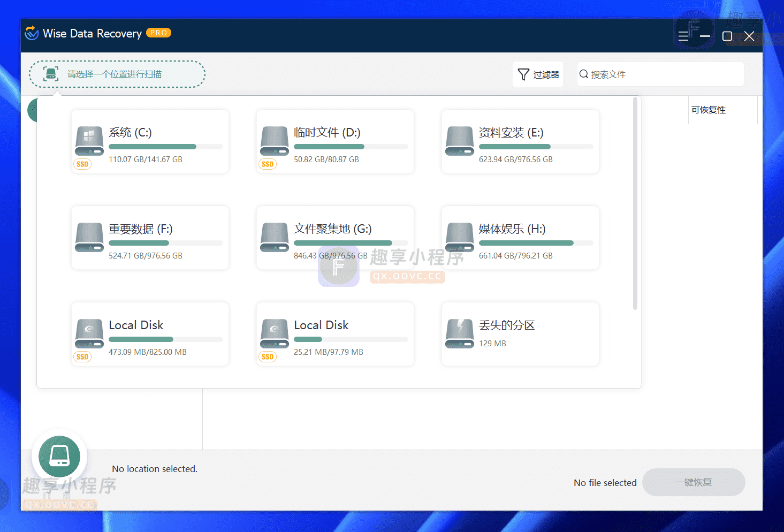Select the 资料安装 (E:) drive
This screenshot has height=532, width=784.
coord(520,141)
